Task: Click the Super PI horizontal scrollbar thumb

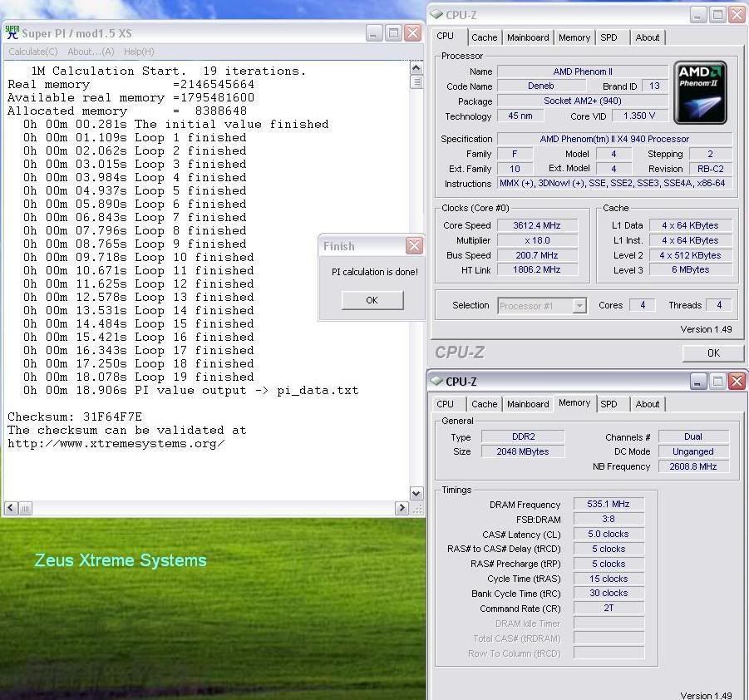Action: point(25,509)
